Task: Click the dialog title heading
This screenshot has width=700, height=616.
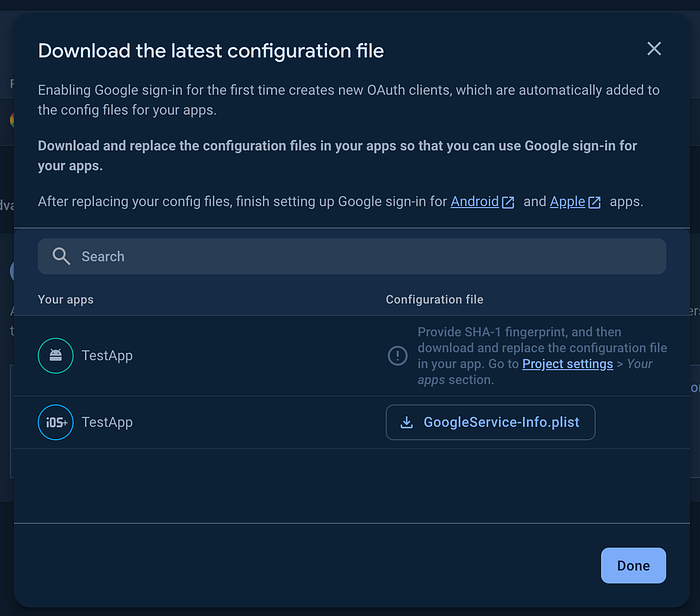Action: tap(211, 51)
